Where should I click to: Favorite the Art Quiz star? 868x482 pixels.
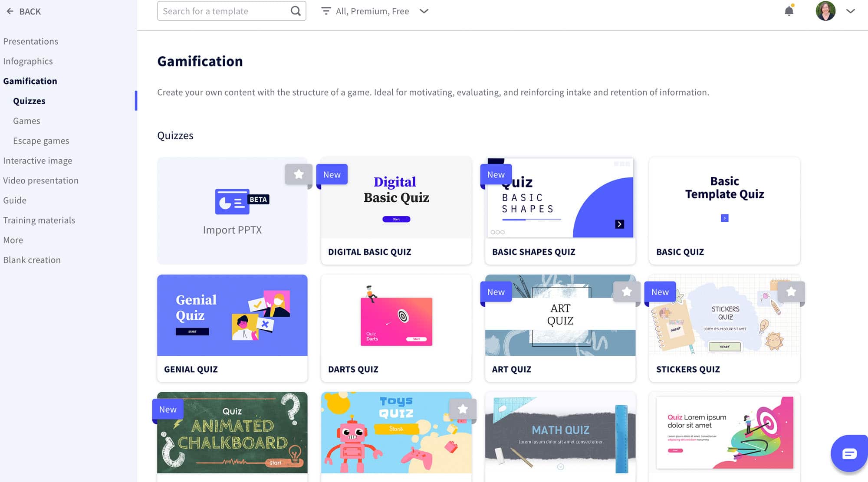(x=627, y=292)
